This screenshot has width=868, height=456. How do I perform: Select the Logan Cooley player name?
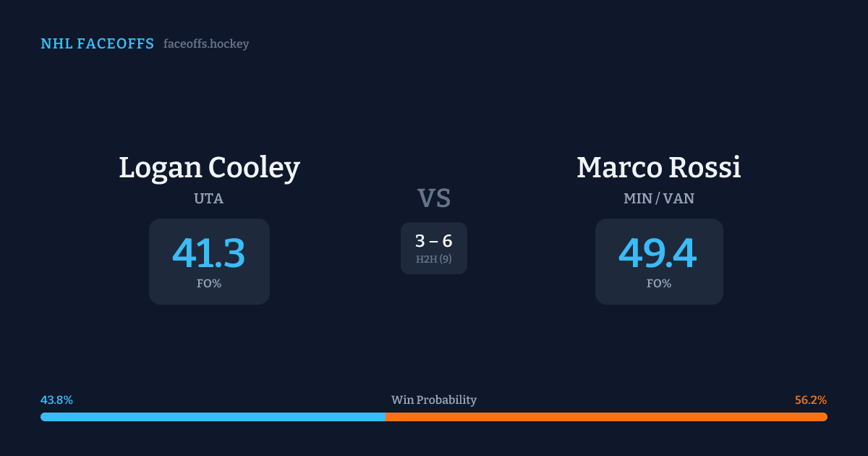point(209,168)
